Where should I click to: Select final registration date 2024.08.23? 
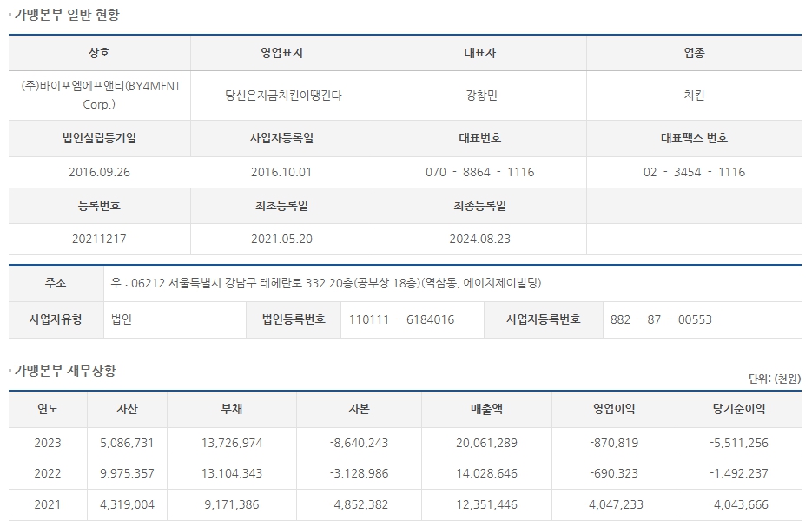pyautogui.click(x=480, y=239)
